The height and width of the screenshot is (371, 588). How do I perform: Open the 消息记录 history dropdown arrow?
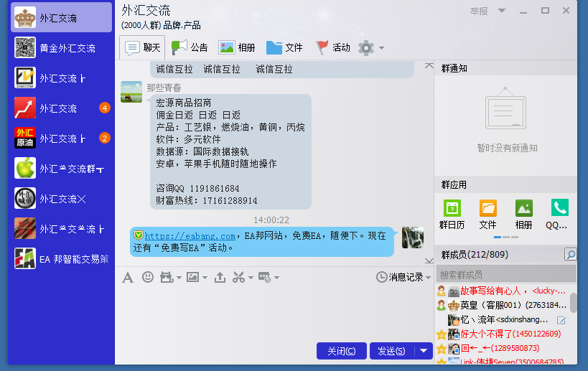pos(428,278)
